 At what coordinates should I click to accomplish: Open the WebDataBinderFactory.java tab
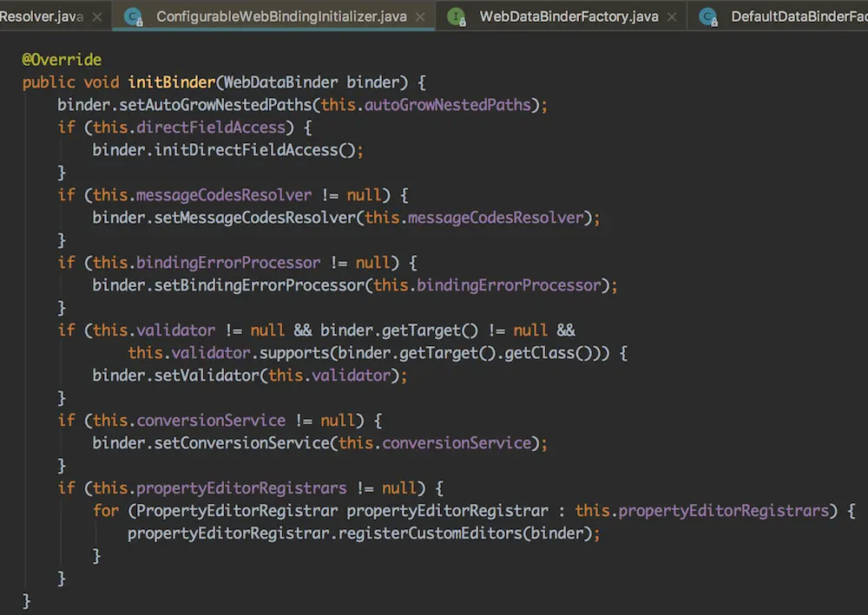[x=569, y=16]
